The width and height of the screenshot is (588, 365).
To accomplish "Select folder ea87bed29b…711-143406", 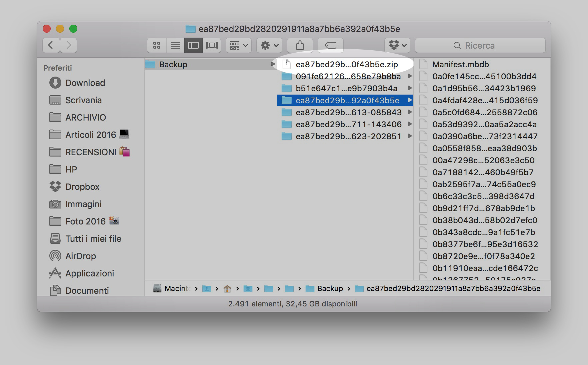I will [345, 124].
